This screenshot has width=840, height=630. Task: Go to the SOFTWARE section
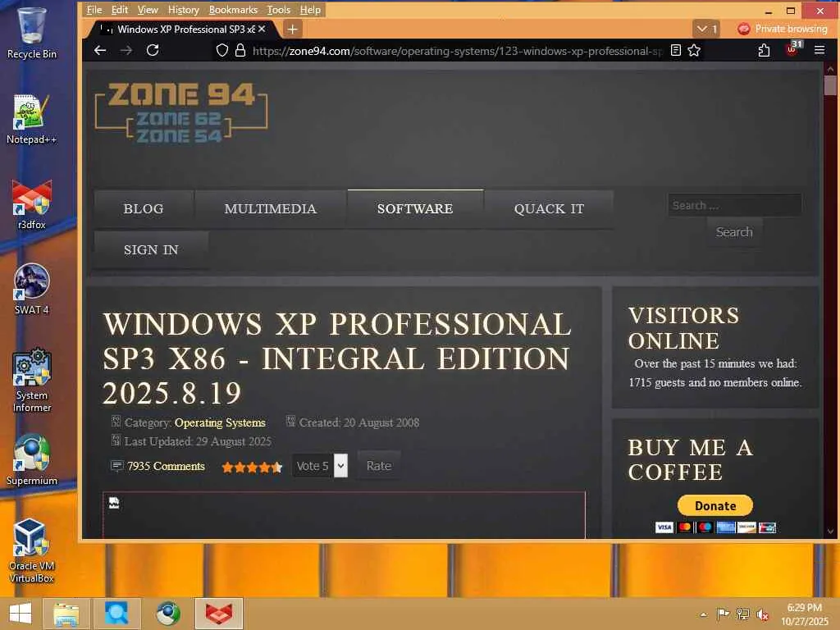[x=415, y=209]
